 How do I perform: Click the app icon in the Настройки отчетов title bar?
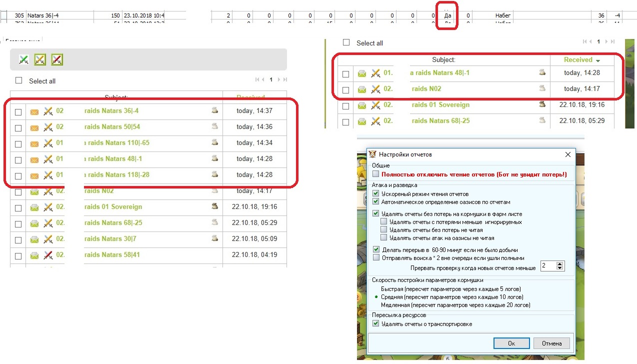(x=372, y=154)
